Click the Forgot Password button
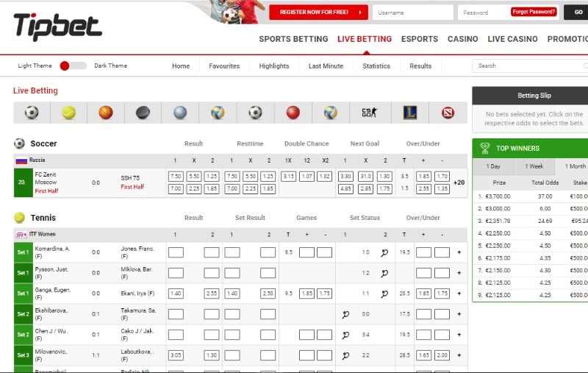Image resolution: width=588 pixels, height=373 pixels. click(534, 12)
